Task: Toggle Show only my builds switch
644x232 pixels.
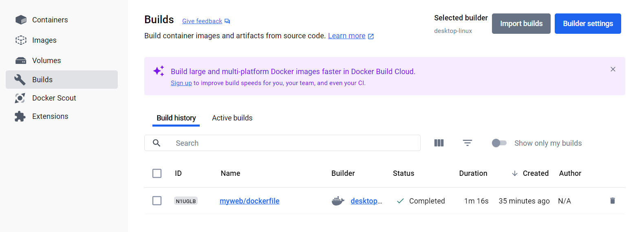Action: click(x=499, y=143)
